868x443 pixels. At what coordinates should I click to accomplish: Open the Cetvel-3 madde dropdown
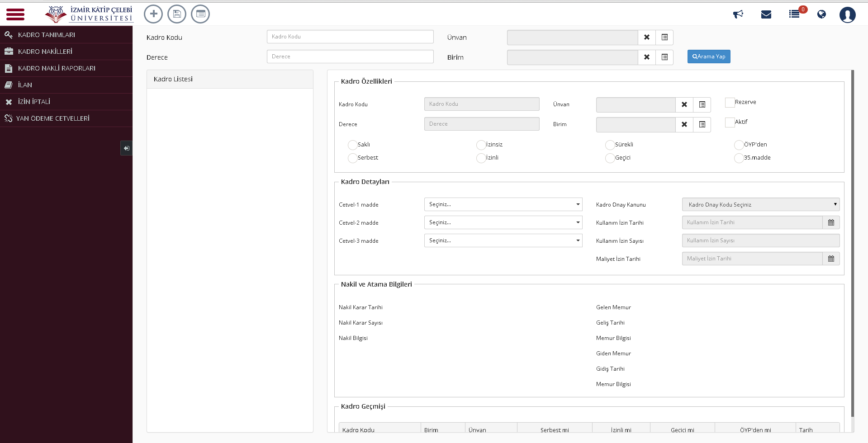pos(503,240)
